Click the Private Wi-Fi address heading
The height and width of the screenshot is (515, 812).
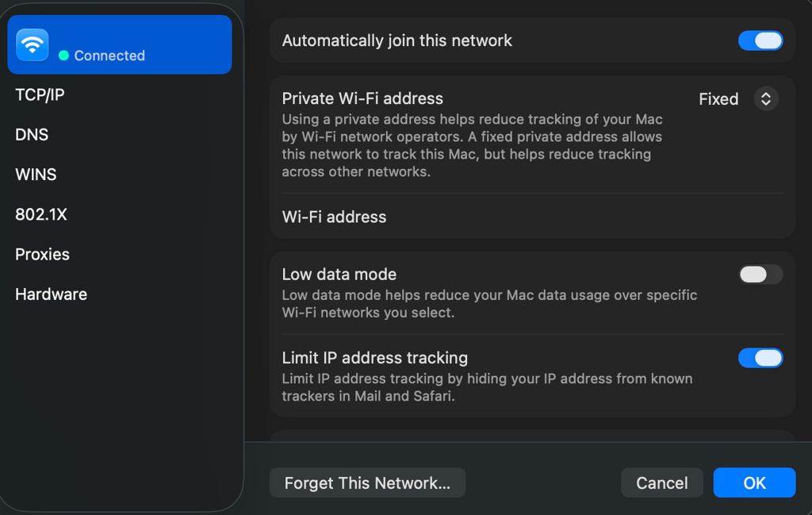(x=362, y=98)
